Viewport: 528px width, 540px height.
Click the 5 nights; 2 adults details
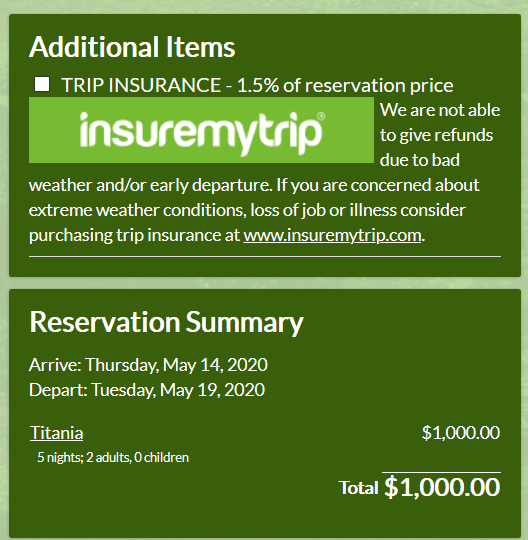point(113,457)
